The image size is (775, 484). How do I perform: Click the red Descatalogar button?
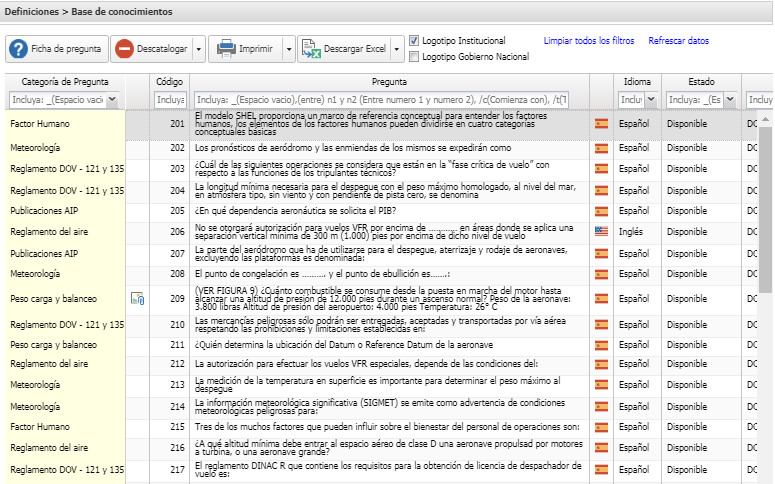[x=152, y=49]
